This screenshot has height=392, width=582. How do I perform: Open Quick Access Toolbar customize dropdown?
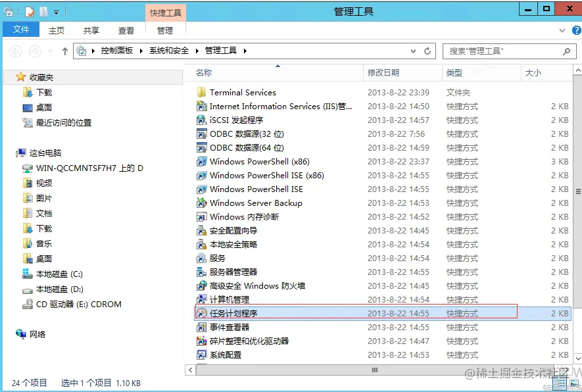coord(56,12)
